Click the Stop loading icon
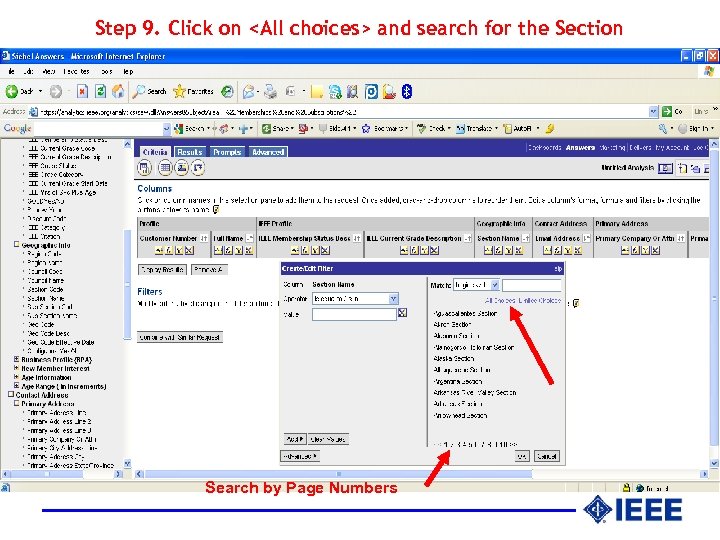Screen dimensions: 720x540 coord(82,91)
